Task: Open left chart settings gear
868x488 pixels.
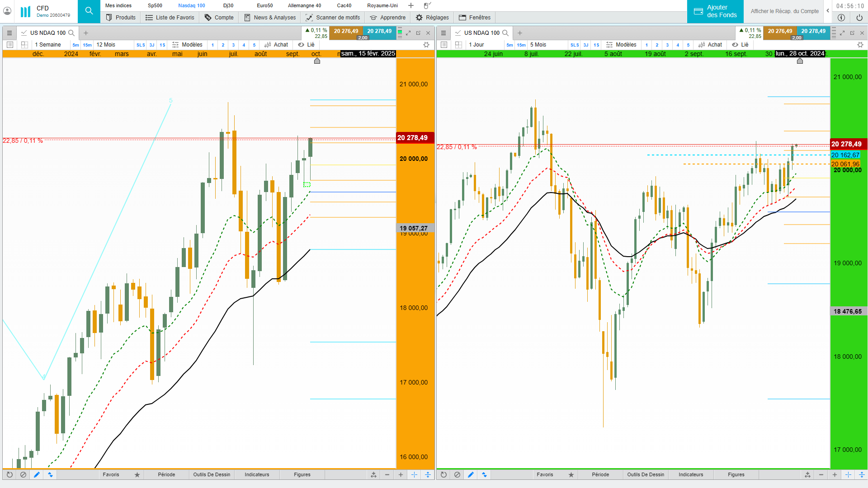Action: [426, 45]
